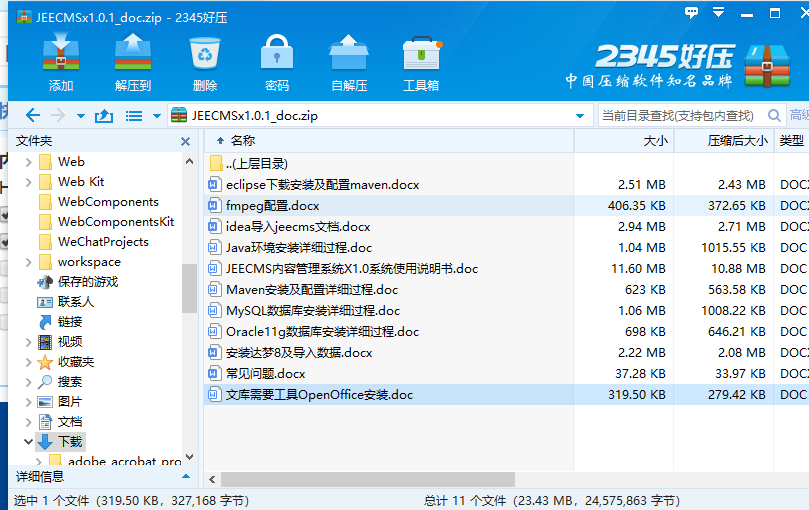Select Maven安装及配置详细过程.doc file
Screen dimensions: 809x510
(x=312, y=290)
